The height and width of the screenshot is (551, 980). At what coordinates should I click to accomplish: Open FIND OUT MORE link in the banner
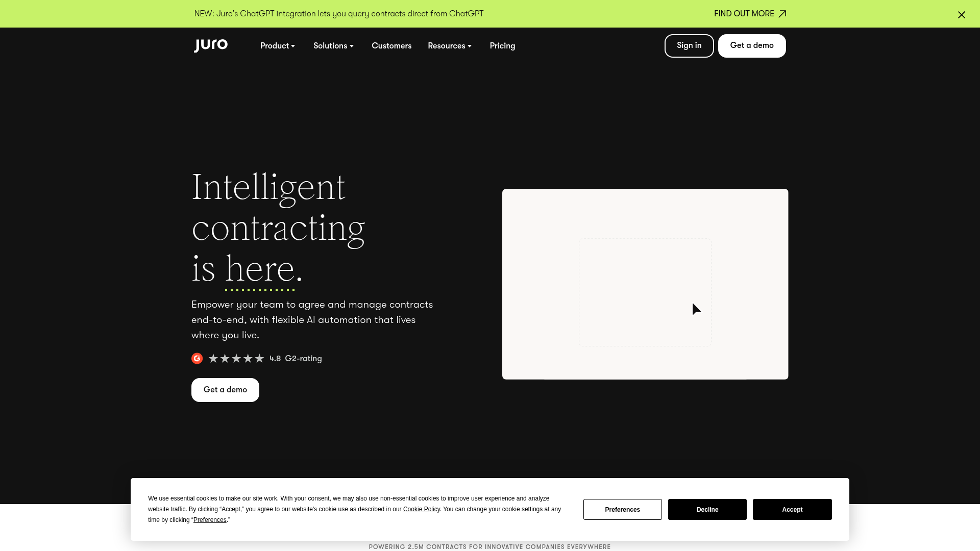click(743, 14)
